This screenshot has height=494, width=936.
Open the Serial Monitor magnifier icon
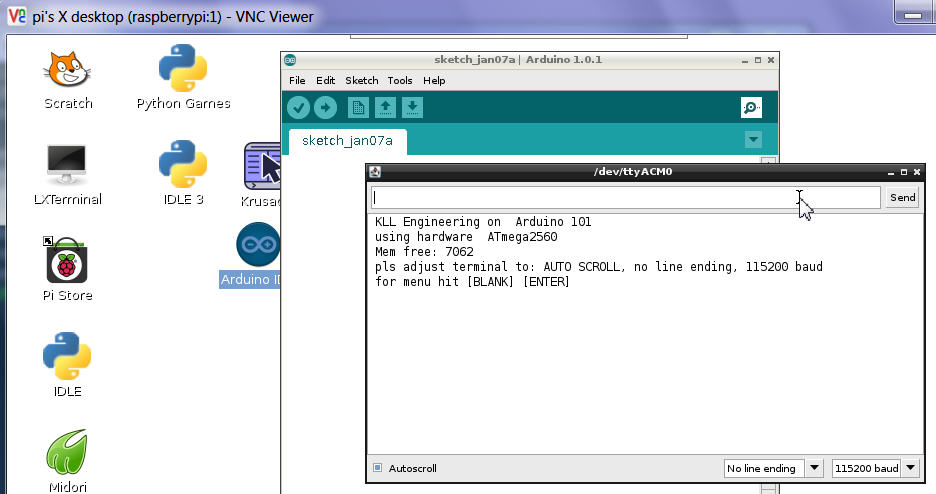click(751, 108)
